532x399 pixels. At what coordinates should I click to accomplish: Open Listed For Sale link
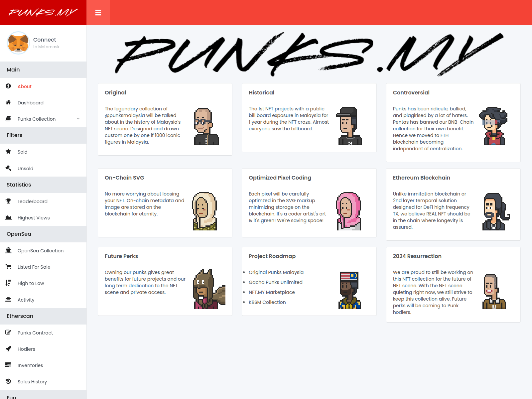coord(43,267)
